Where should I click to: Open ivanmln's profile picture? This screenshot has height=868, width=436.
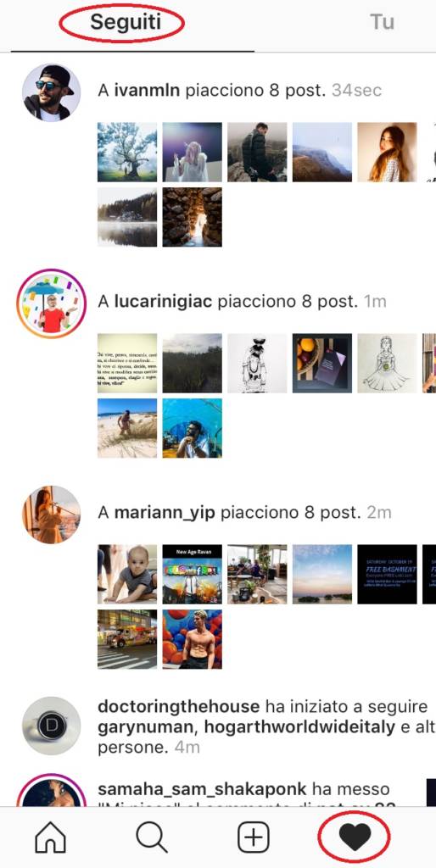pyautogui.click(x=51, y=92)
